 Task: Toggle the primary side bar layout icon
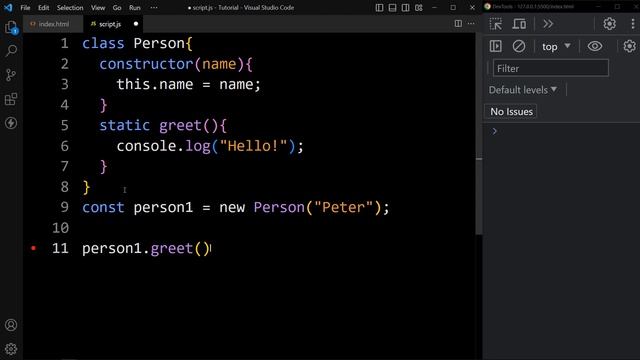point(379,7)
